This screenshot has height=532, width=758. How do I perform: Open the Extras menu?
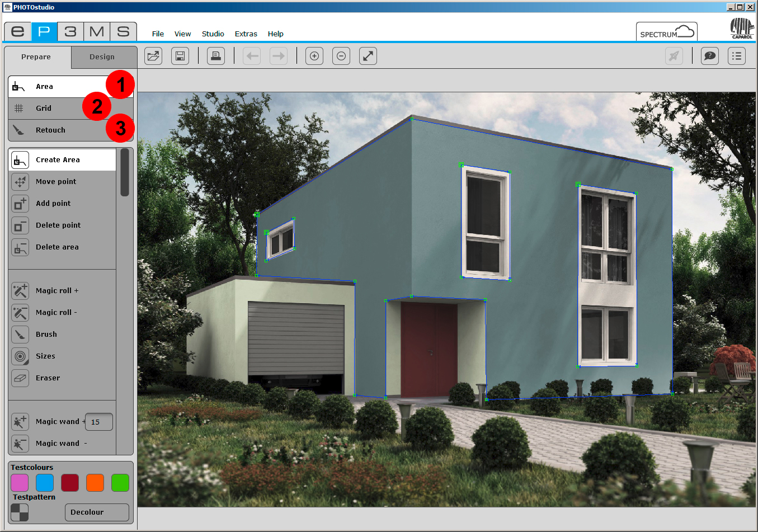[x=246, y=34]
